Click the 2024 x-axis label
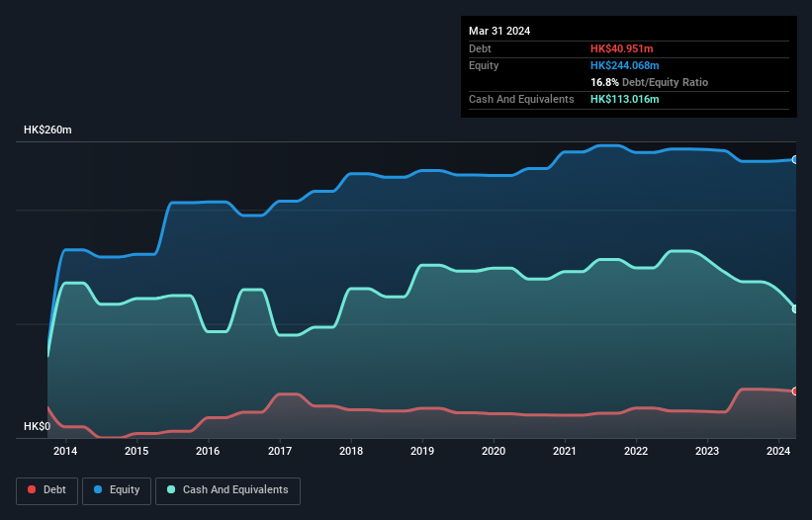The width and height of the screenshot is (812, 520). [x=778, y=451]
